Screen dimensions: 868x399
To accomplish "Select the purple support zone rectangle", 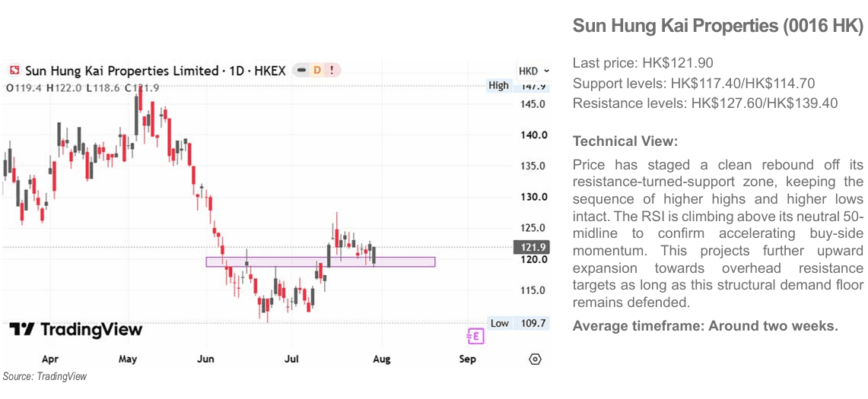I will [320, 261].
